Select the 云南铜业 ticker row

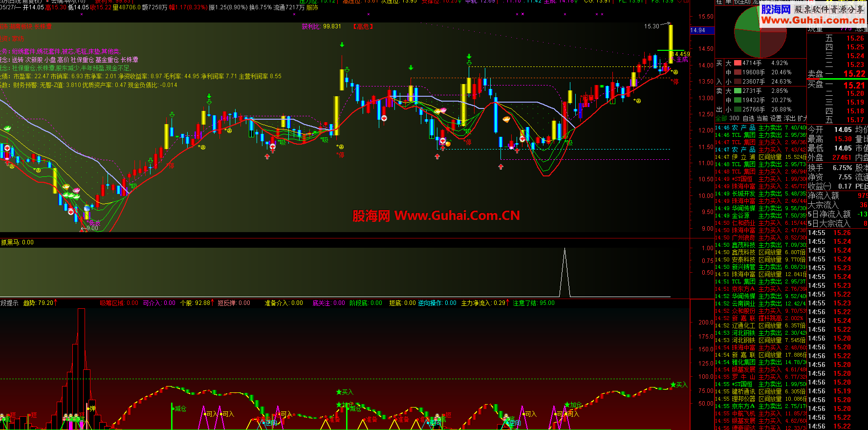(x=760, y=303)
